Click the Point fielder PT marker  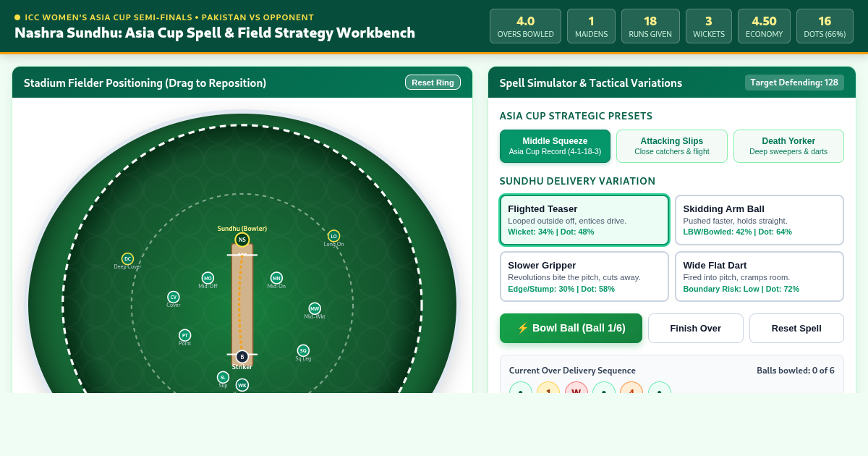185,335
